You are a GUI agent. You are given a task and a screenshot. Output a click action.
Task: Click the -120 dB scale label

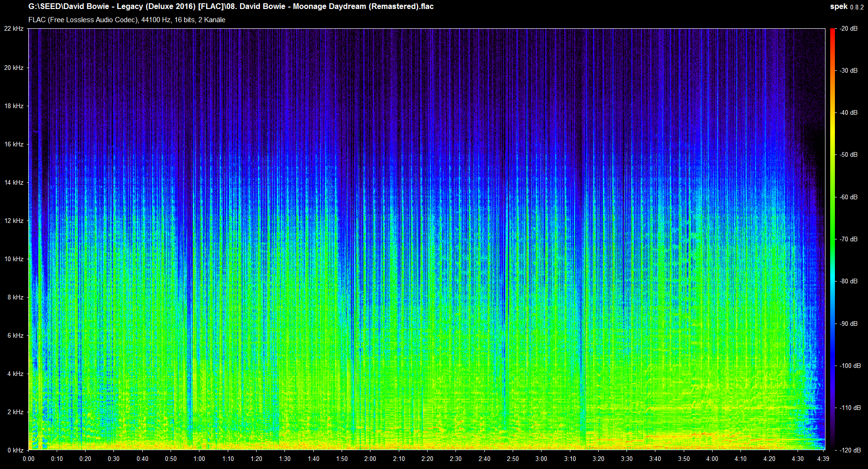pos(850,450)
